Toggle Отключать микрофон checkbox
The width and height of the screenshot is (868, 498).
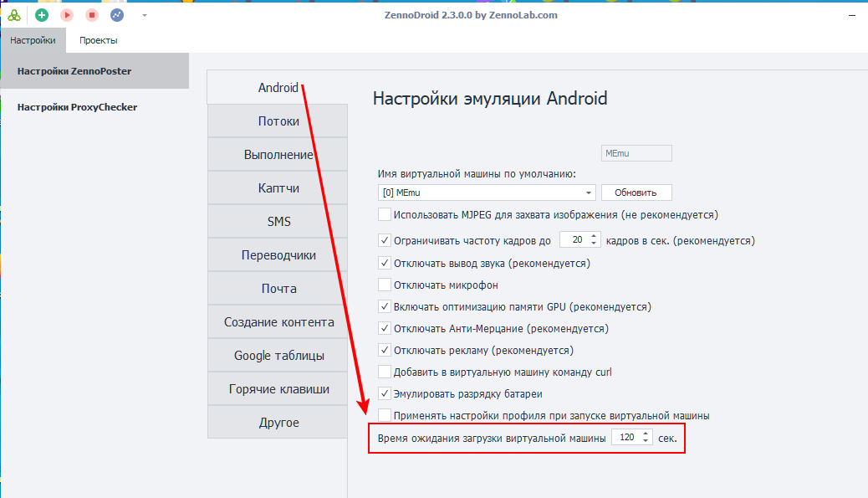point(384,285)
